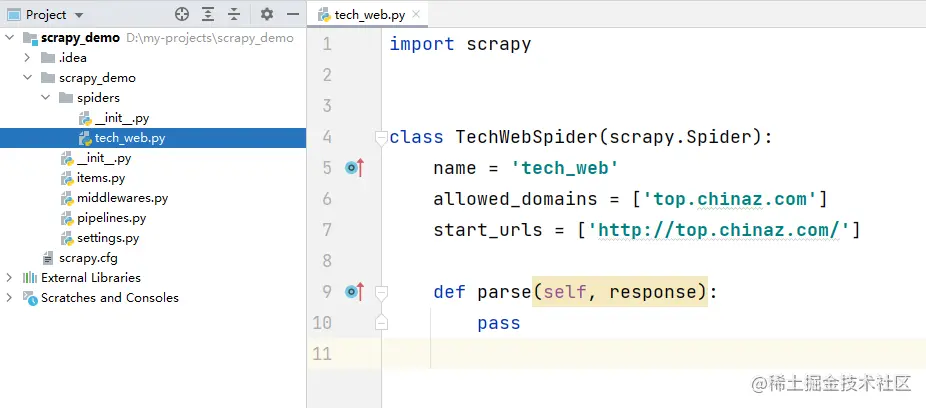Image resolution: width=926 pixels, height=408 pixels.
Task: Open scrapy.cfg file
Action: pos(80,258)
